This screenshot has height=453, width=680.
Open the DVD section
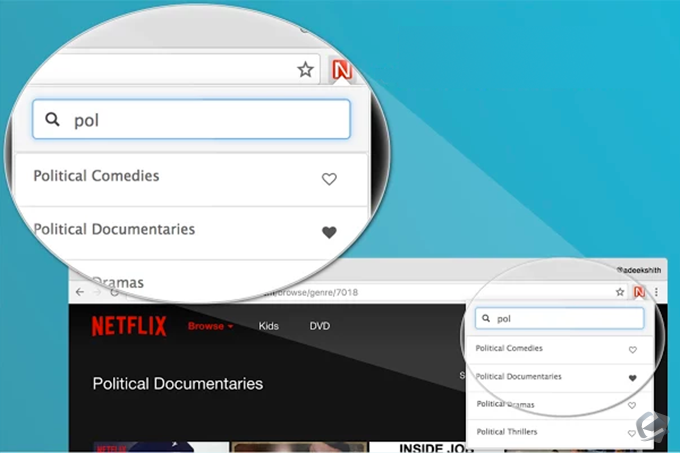[x=320, y=326]
